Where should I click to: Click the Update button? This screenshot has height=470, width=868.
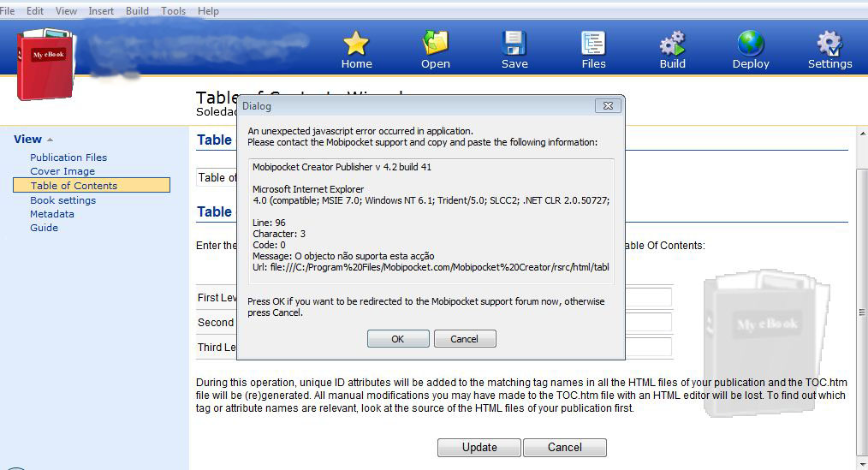click(479, 447)
